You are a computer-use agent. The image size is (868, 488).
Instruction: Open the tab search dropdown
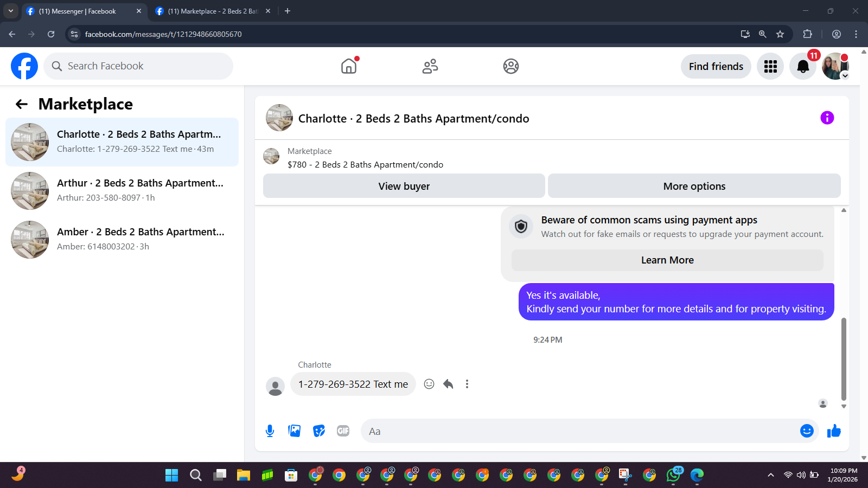(x=10, y=11)
